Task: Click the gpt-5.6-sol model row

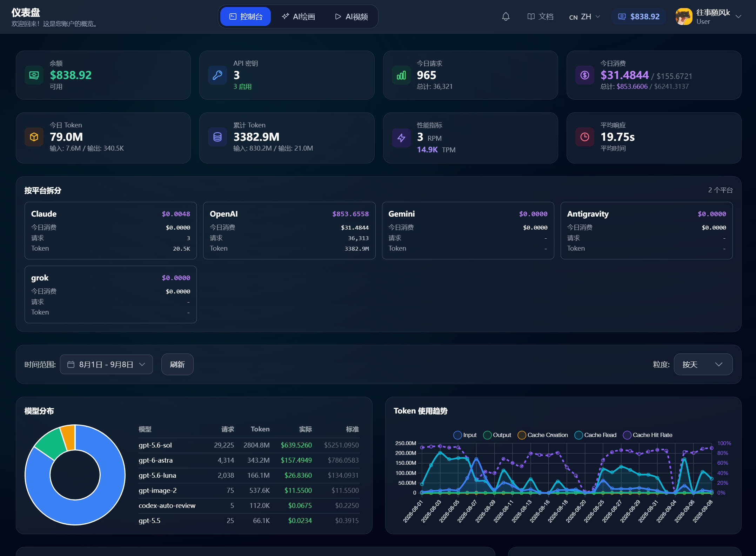Action: (x=249, y=445)
